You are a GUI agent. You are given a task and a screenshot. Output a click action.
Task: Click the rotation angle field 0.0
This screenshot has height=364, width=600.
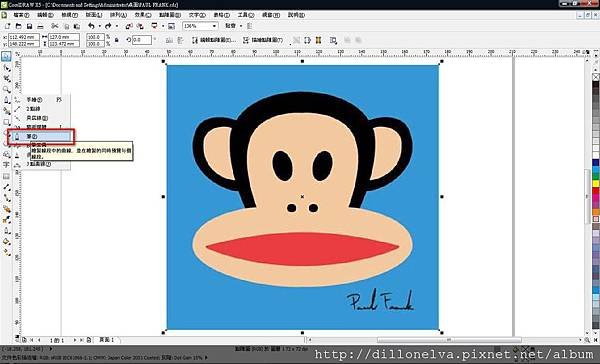[x=142, y=40]
